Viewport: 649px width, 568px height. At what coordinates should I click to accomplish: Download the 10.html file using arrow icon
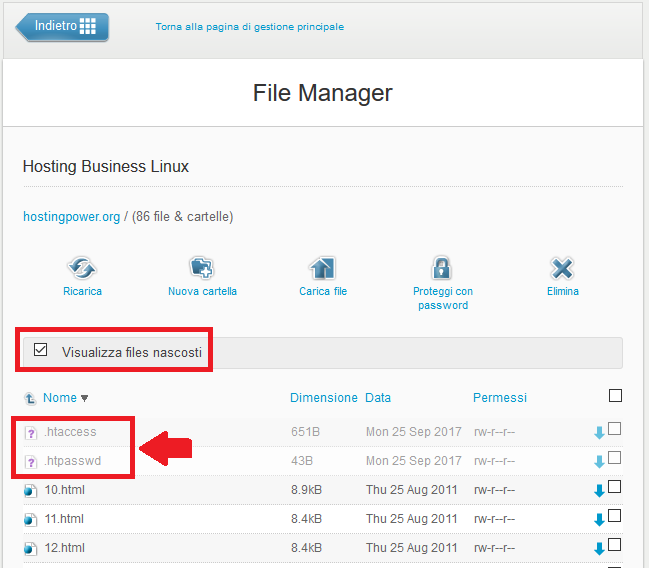pos(600,490)
